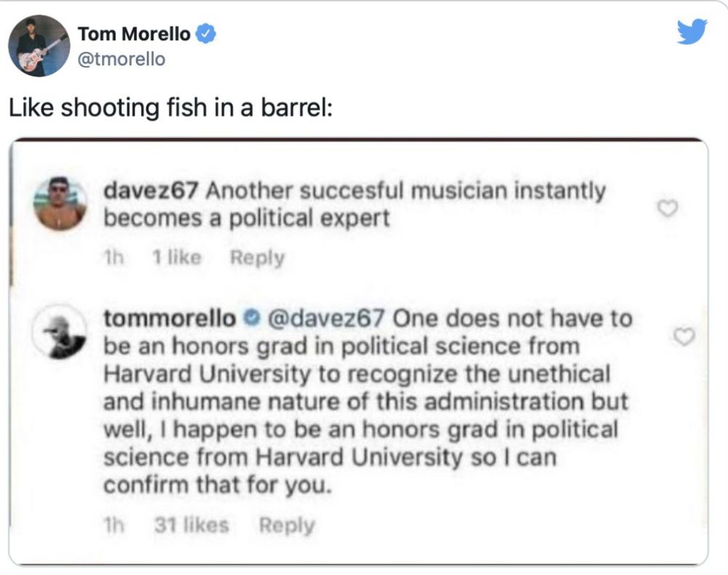Like davez67's comment with the heart
The height and width of the screenshot is (575, 728).
pos(667,209)
